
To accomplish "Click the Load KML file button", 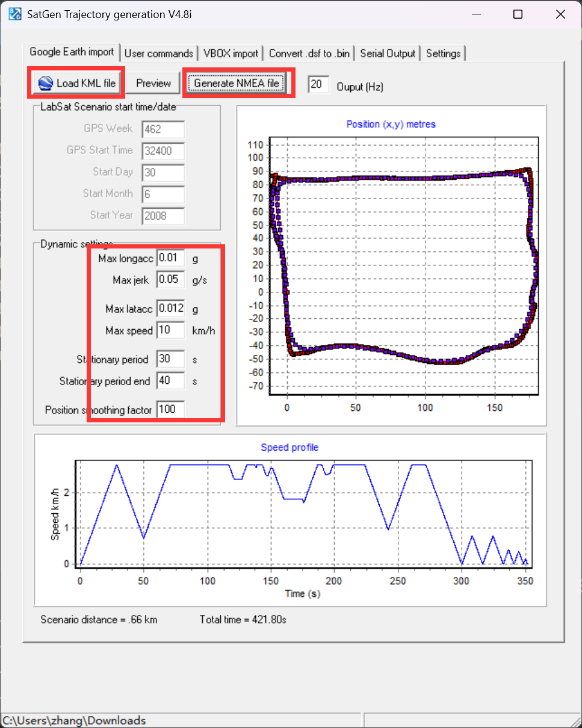I will [x=76, y=83].
